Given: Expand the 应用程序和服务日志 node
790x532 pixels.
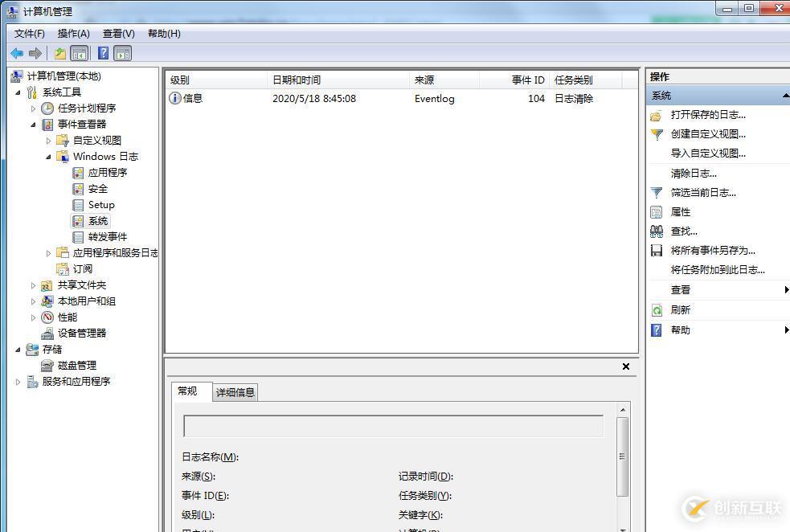Looking at the screenshot, I should [x=48, y=253].
